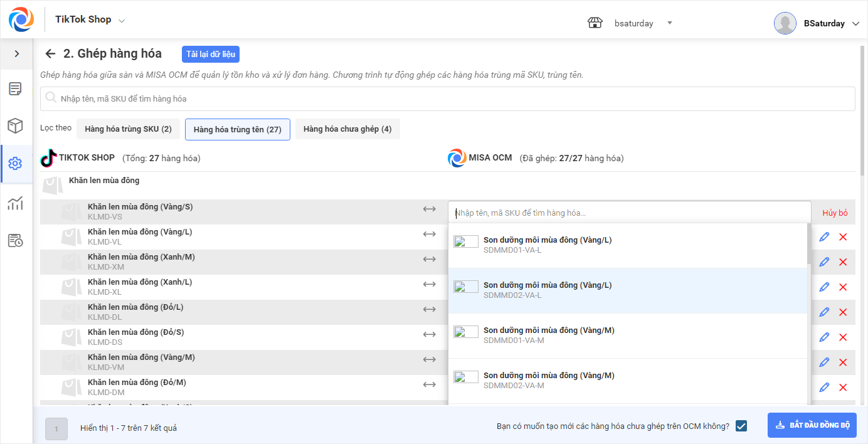Click edit pencil for Khăn len (Vàng/L) row

click(824, 237)
